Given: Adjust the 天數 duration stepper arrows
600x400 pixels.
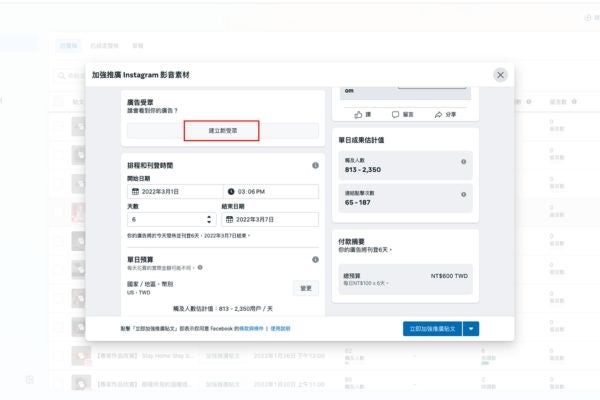Looking at the screenshot, I should point(209,219).
